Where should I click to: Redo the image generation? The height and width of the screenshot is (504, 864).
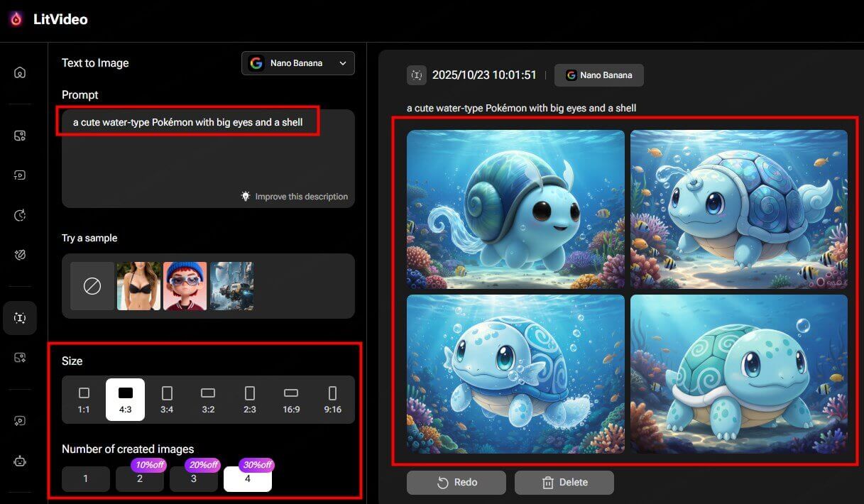click(456, 482)
